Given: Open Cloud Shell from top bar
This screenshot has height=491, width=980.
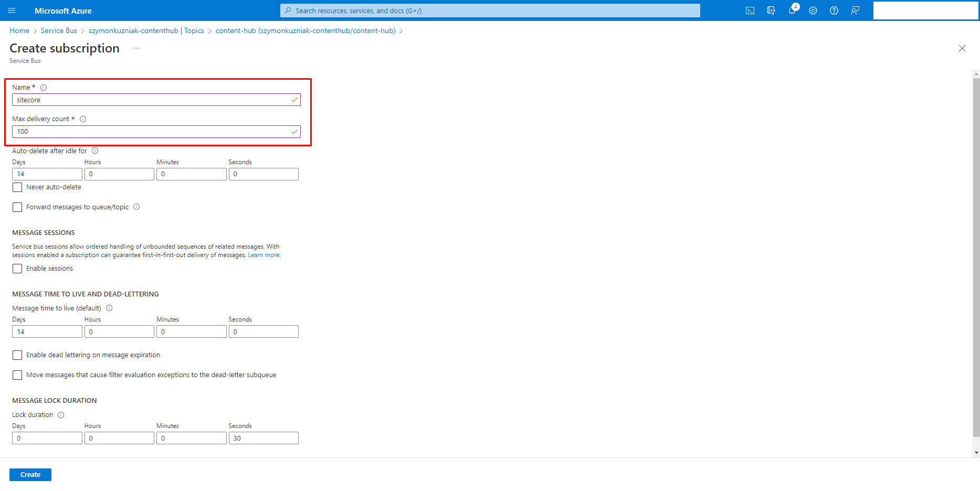Looking at the screenshot, I should pyautogui.click(x=750, y=10).
